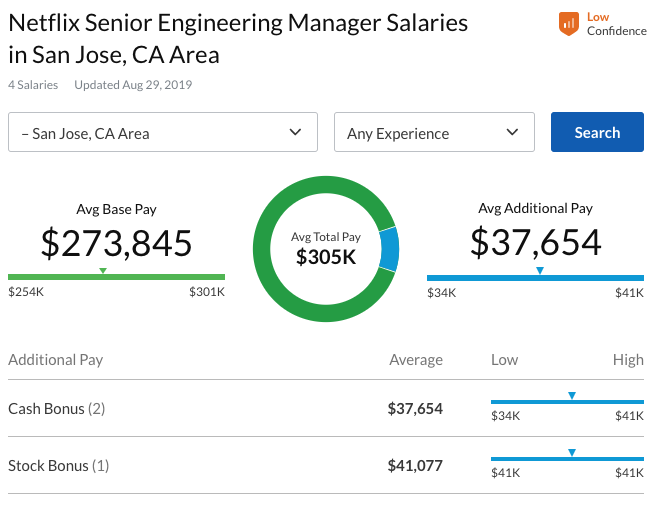The width and height of the screenshot is (657, 508).
Task: Click the blue triangle marker under Avg Additional Pay
Action: [539, 271]
